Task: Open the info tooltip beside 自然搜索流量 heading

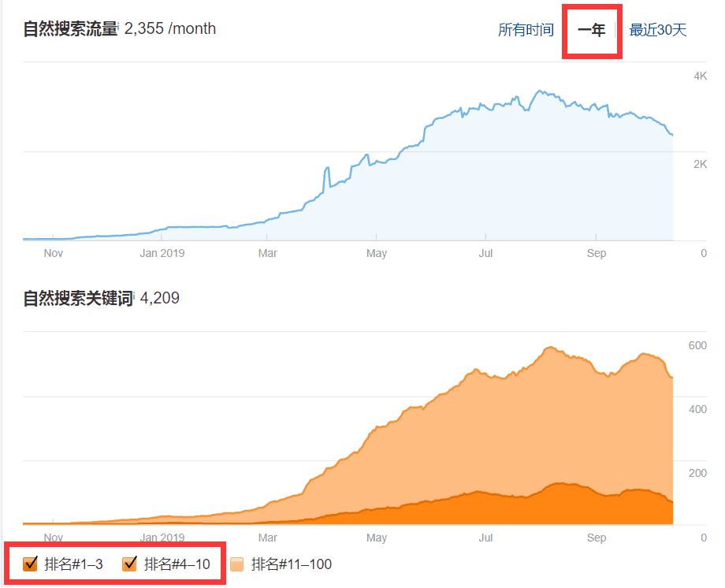Action: tap(118, 26)
